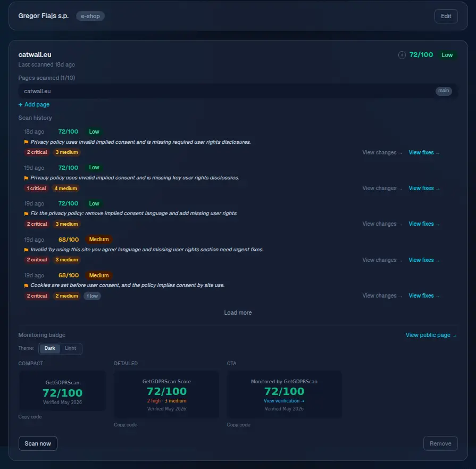Click the 'Monitoring badge' label

click(x=42, y=335)
